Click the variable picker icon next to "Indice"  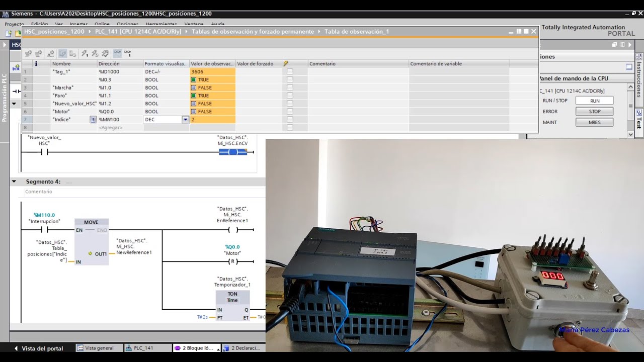click(93, 120)
